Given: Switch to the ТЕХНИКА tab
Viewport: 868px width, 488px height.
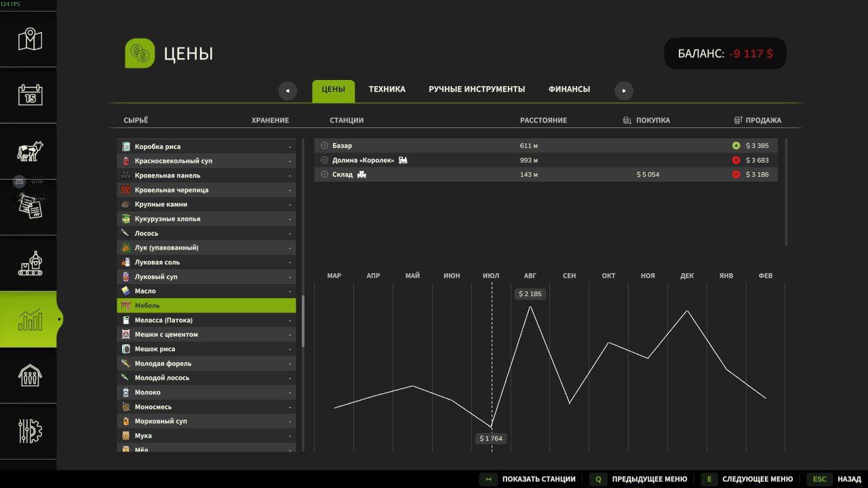Looking at the screenshot, I should pyautogui.click(x=387, y=89).
